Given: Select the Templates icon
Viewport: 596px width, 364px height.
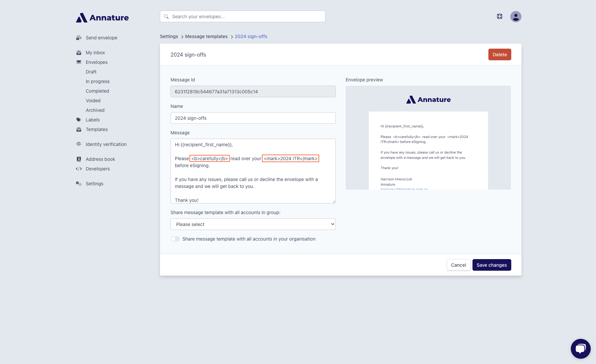Looking at the screenshot, I should coord(79,129).
